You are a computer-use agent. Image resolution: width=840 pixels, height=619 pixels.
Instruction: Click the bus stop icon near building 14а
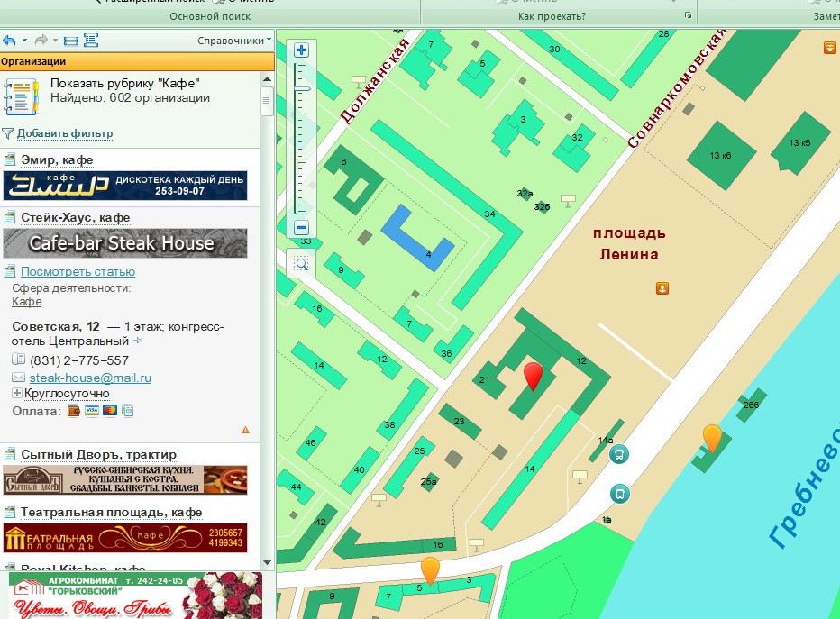(619, 455)
